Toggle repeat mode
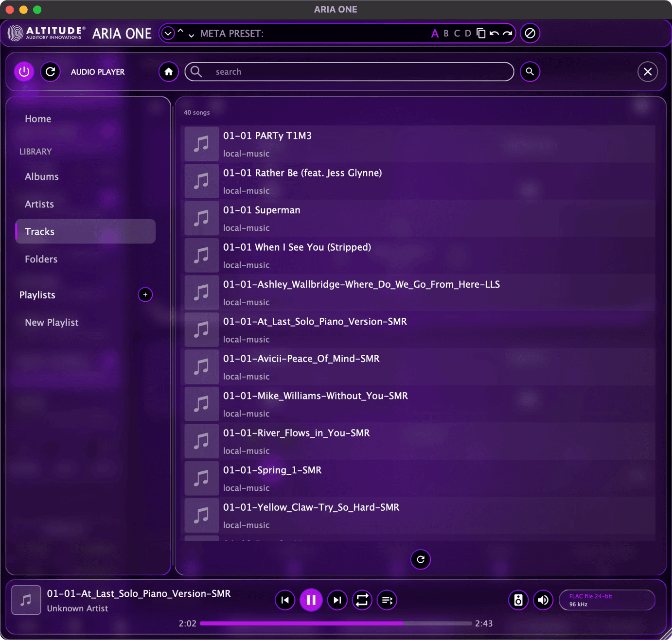 click(x=362, y=600)
